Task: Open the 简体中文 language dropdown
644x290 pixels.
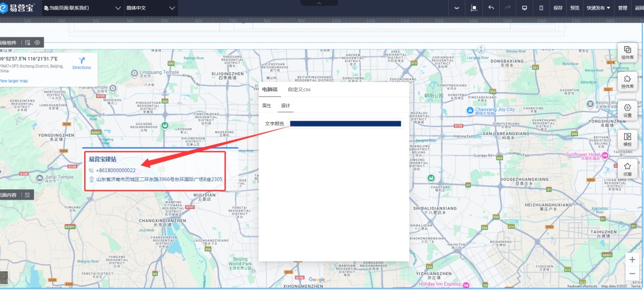Action: 151,8
